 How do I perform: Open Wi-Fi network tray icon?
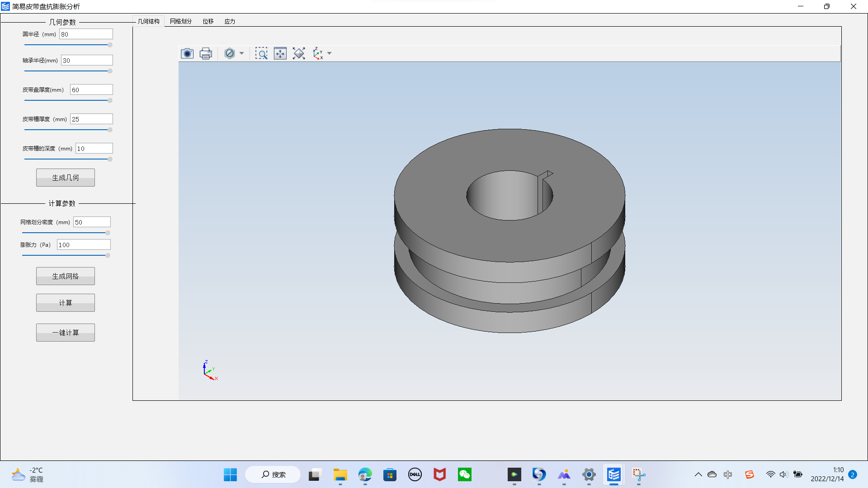pos(770,474)
